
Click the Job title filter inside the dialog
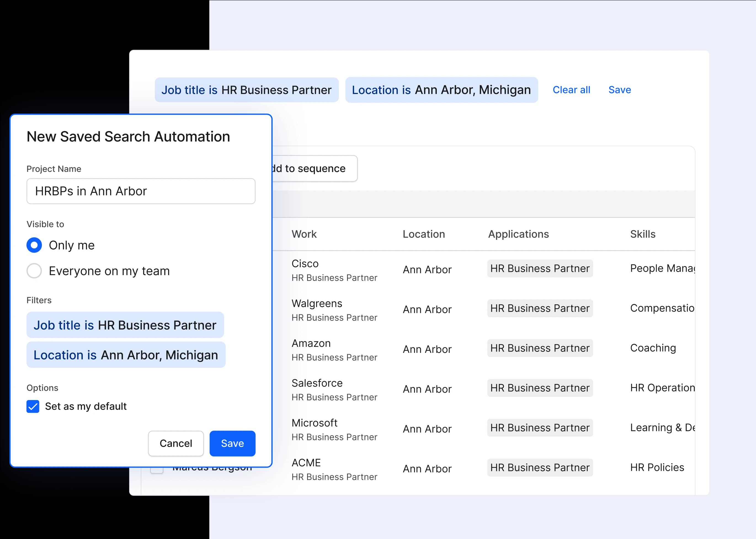point(125,325)
